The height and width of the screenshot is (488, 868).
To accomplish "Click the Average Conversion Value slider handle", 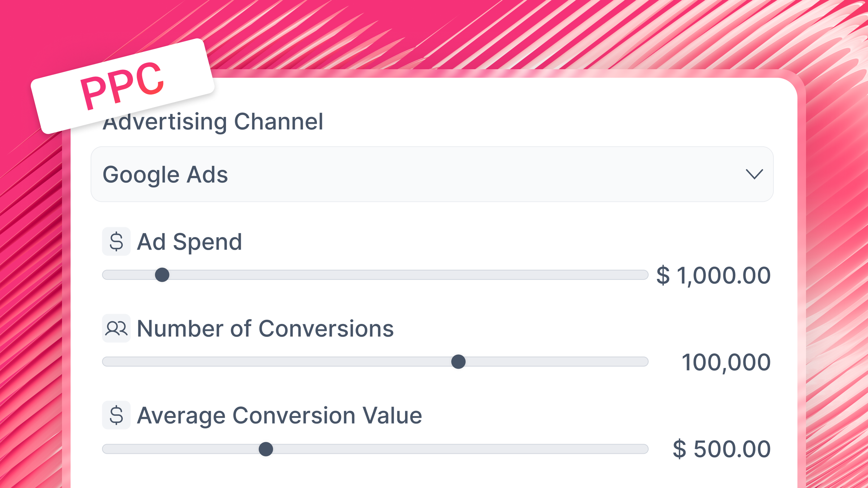I will (x=266, y=449).
